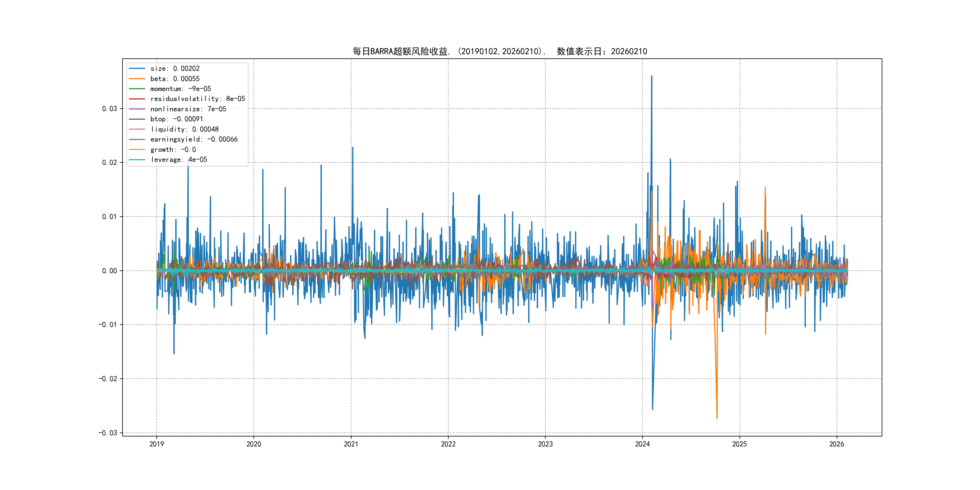Click the lowest orange spike bottom near late 2024
The width and height of the screenshot is (980, 490).
(x=717, y=419)
